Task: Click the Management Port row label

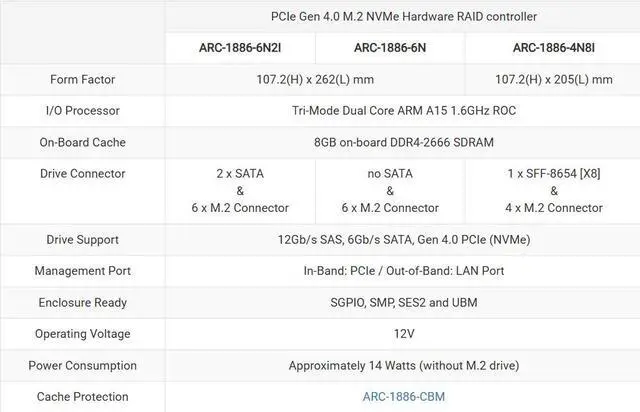Action: pos(82,271)
